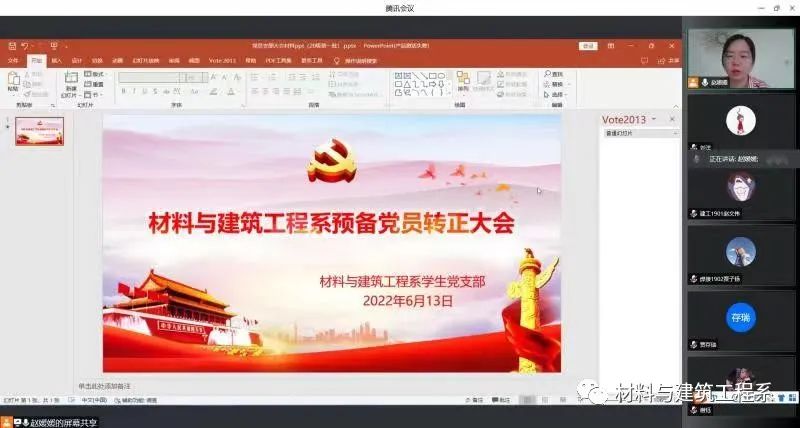Click the Text Highlight Color pen icon

click(214, 92)
